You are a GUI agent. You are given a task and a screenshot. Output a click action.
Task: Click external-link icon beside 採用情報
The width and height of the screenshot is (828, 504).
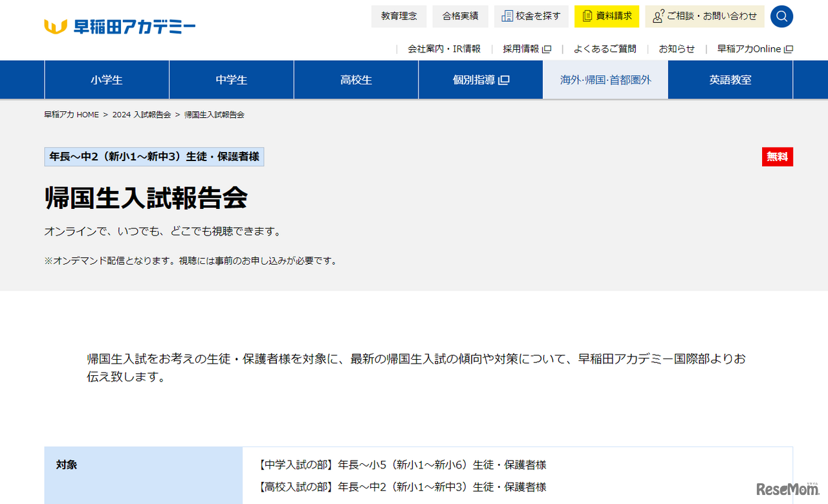pyautogui.click(x=547, y=49)
